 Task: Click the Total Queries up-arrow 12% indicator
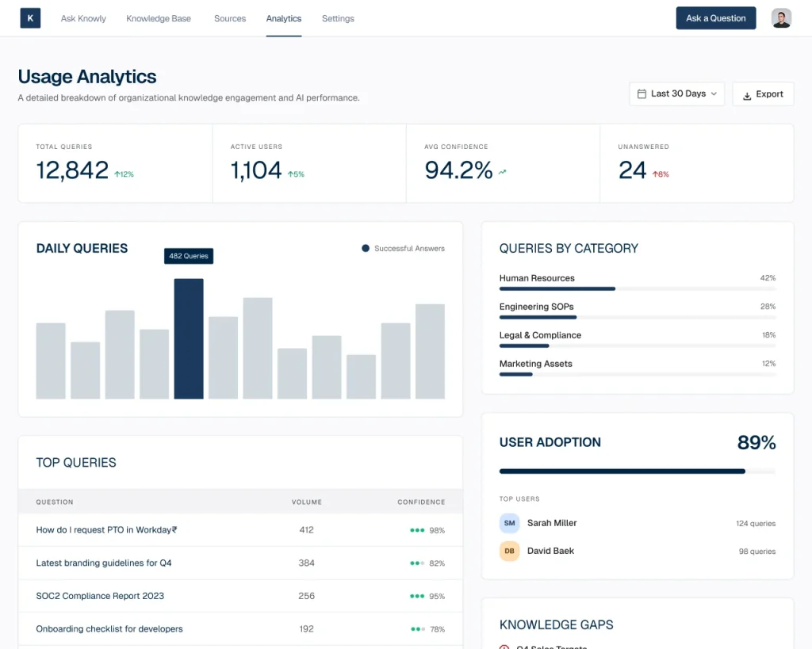point(124,174)
